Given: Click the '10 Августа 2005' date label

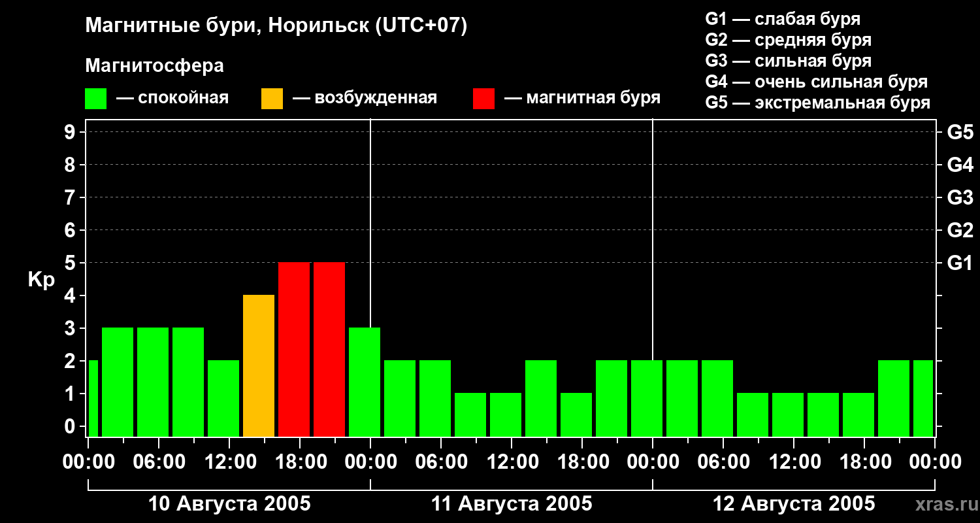Looking at the screenshot, I should pyautogui.click(x=229, y=504).
